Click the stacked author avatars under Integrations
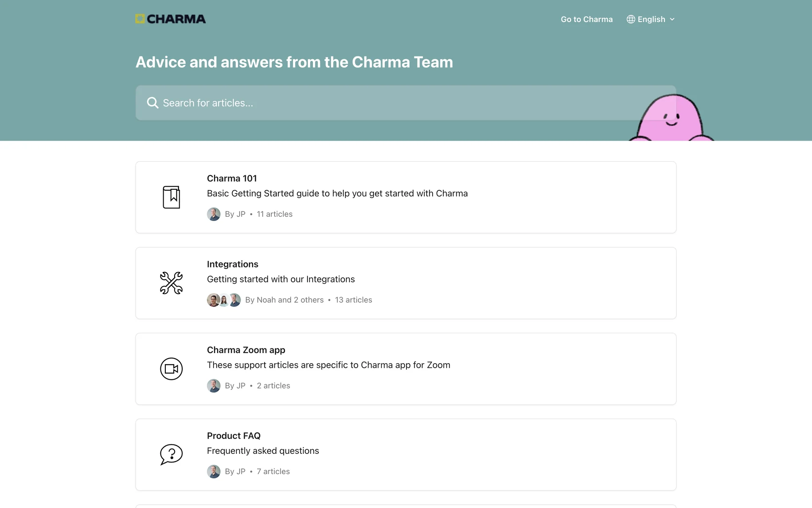This screenshot has height=508, width=812. (x=224, y=300)
